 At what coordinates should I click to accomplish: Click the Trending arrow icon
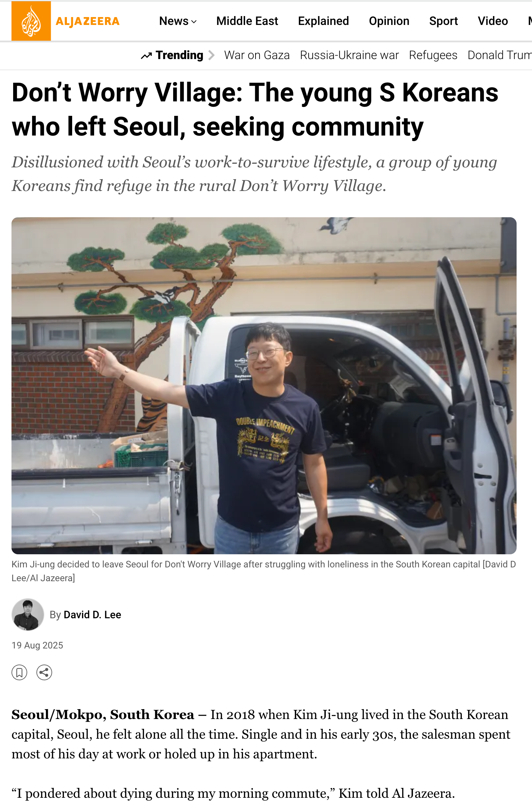tap(146, 55)
